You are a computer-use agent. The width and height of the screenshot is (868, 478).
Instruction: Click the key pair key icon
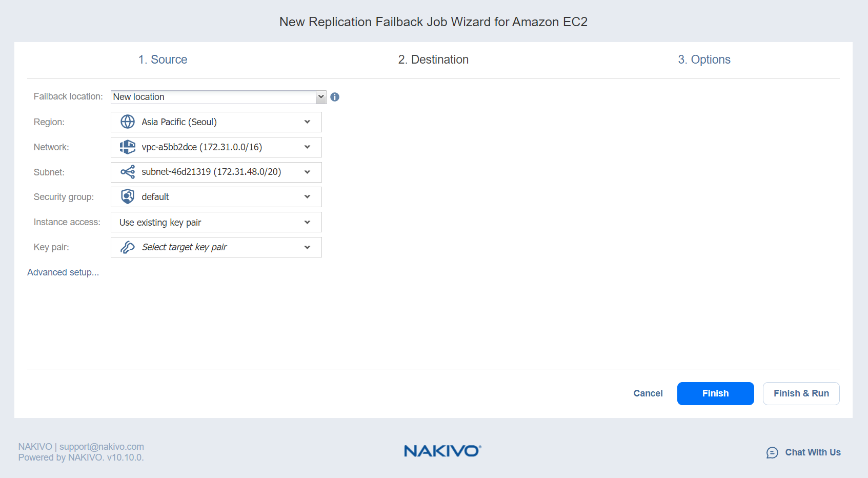pos(128,247)
